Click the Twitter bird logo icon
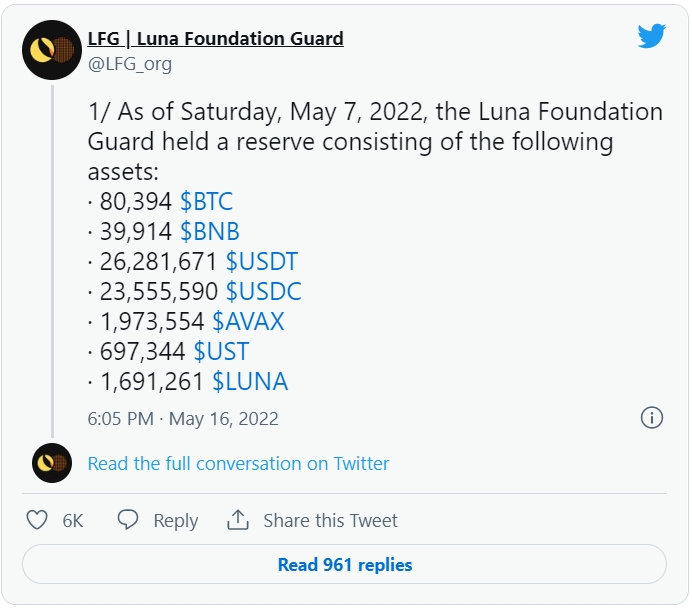Screen dimensions: 692x608 click(651, 36)
